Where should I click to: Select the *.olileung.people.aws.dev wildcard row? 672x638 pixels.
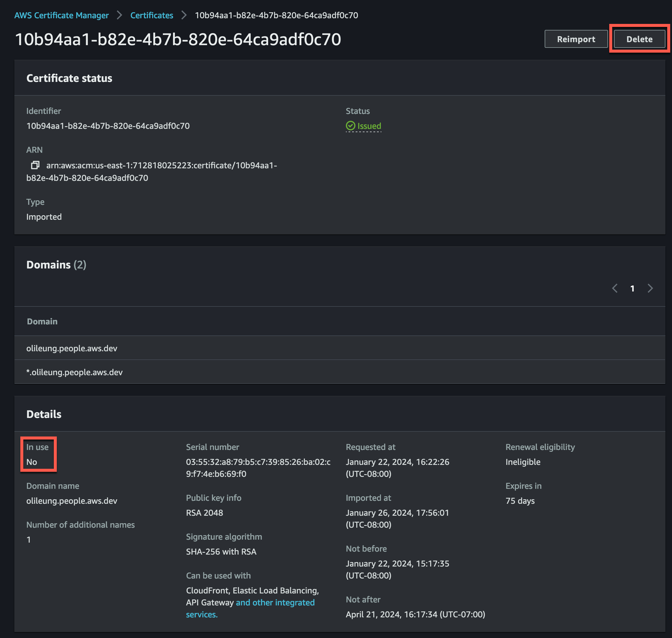(75, 372)
